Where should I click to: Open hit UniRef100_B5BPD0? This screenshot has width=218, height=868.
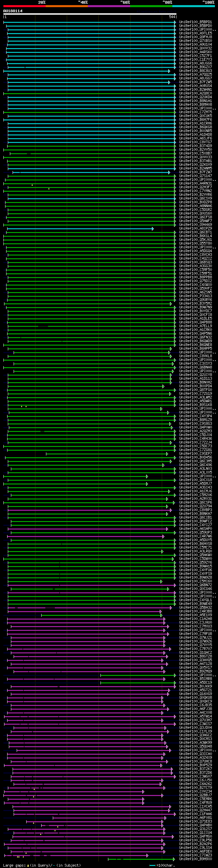click(196, 26)
